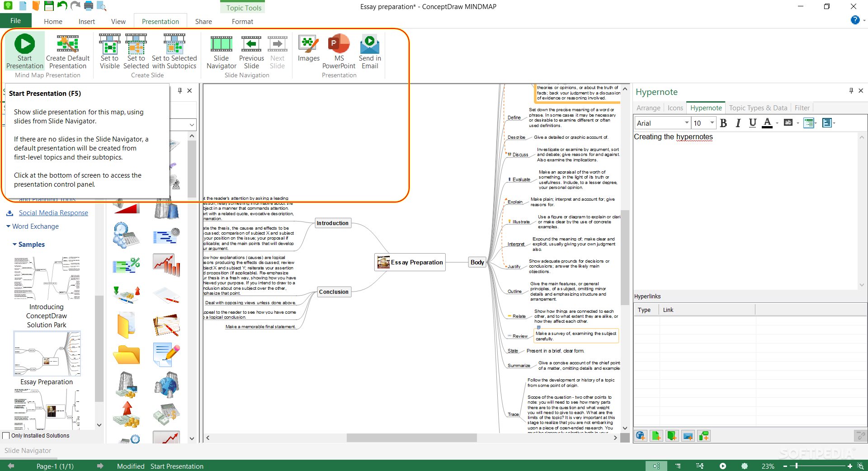Collapse the Samples section

click(x=15, y=244)
